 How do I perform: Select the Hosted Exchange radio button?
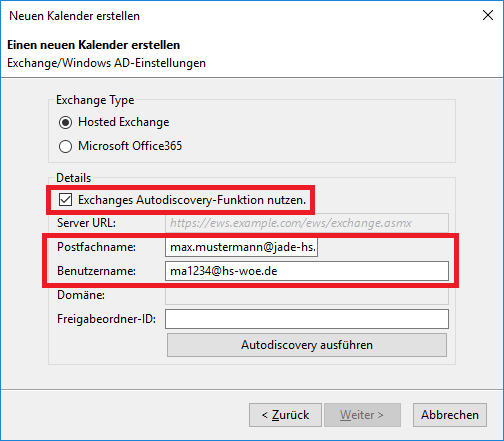(65, 122)
